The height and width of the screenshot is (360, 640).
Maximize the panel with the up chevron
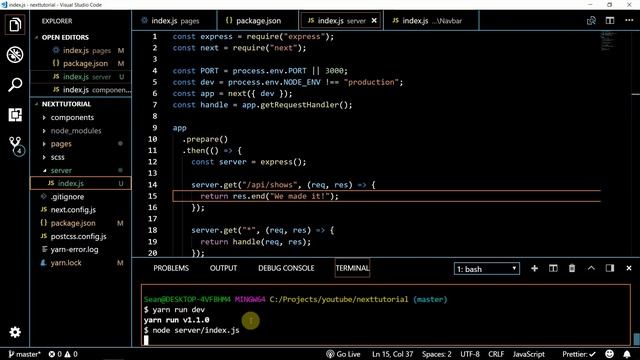[591, 268]
